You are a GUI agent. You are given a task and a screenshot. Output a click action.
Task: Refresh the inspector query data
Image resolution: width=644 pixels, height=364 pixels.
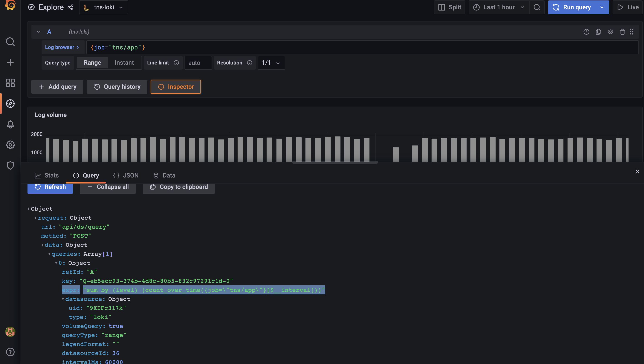pyautogui.click(x=50, y=187)
